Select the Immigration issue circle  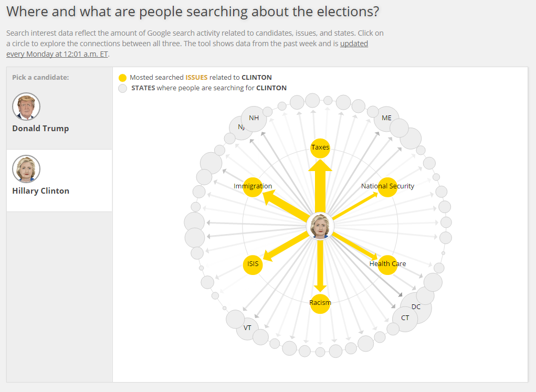tap(253, 187)
